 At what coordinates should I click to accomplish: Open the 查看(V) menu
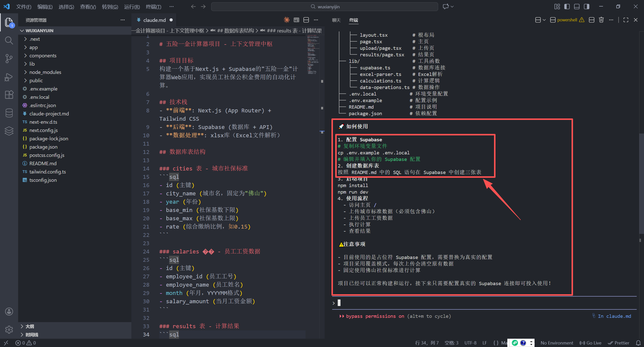(x=88, y=7)
